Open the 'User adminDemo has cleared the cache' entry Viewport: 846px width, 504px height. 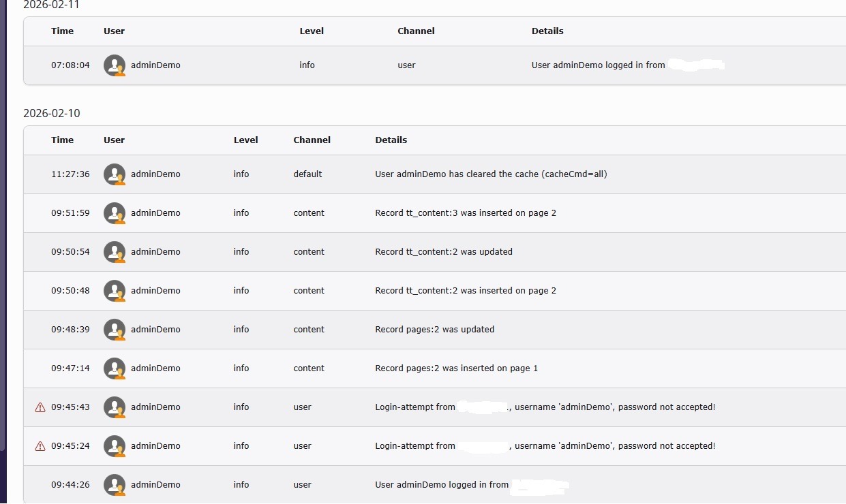point(491,174)
